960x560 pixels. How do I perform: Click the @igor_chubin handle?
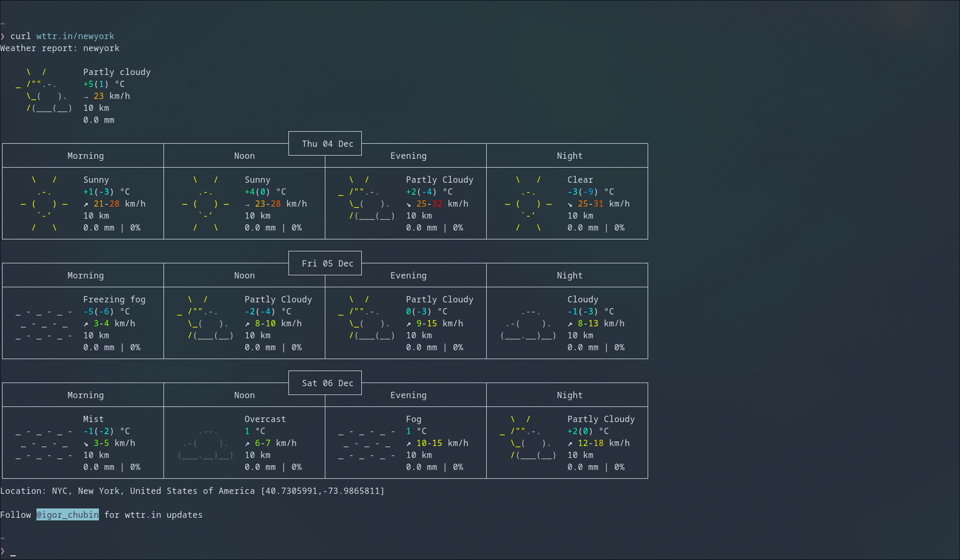[x=67, y=515]
